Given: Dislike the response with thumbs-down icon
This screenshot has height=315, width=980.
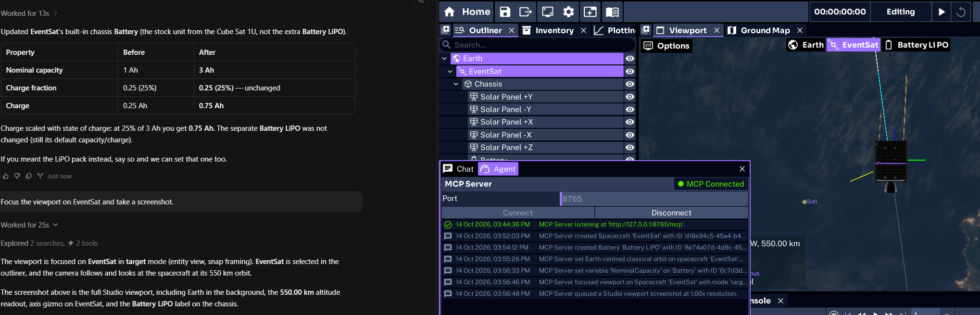Looking at the screenshot, I should [17, 176].
